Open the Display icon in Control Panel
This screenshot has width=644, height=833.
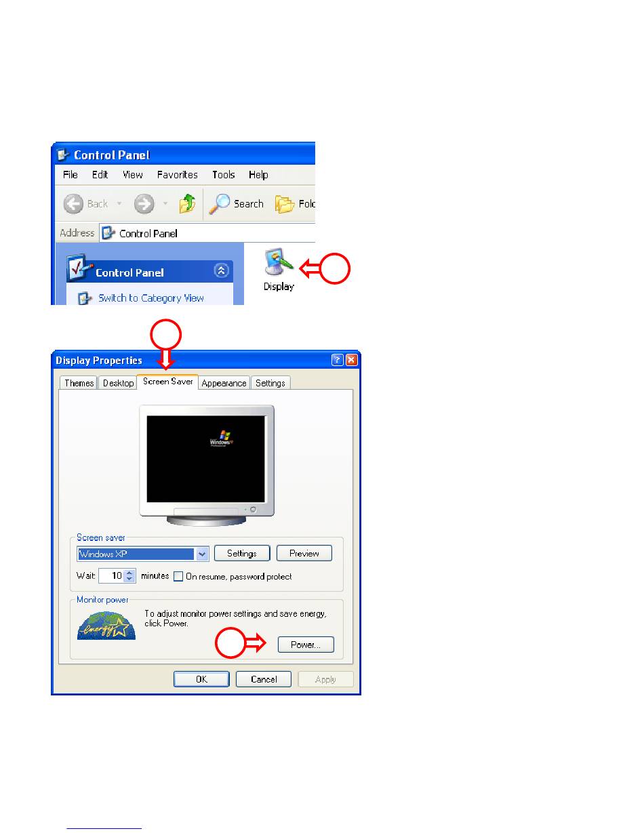tap(279, 269)
